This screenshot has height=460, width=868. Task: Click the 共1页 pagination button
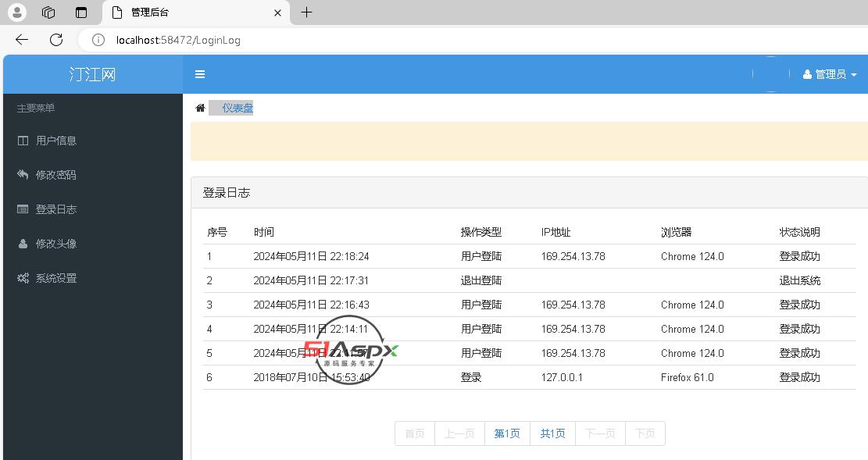[552, 433]
